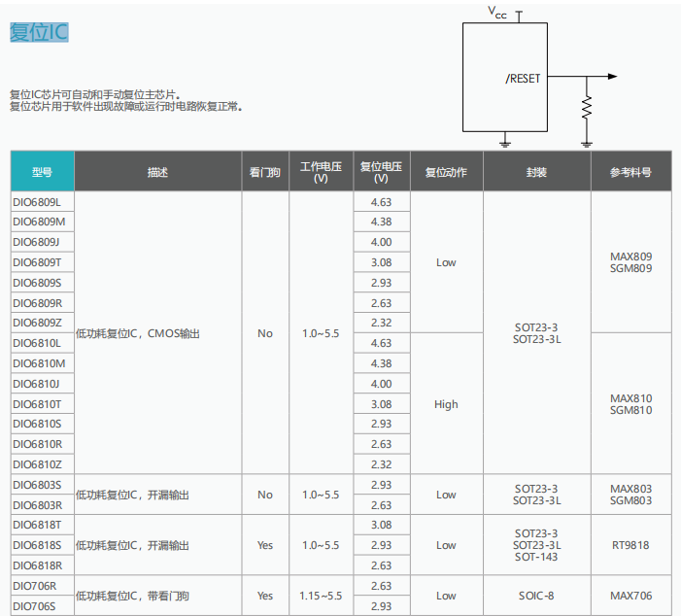Screen dimensions: 681x616
Task: Click the 1.15~5.5 operating voltage cell
Action: click(321, 596)
